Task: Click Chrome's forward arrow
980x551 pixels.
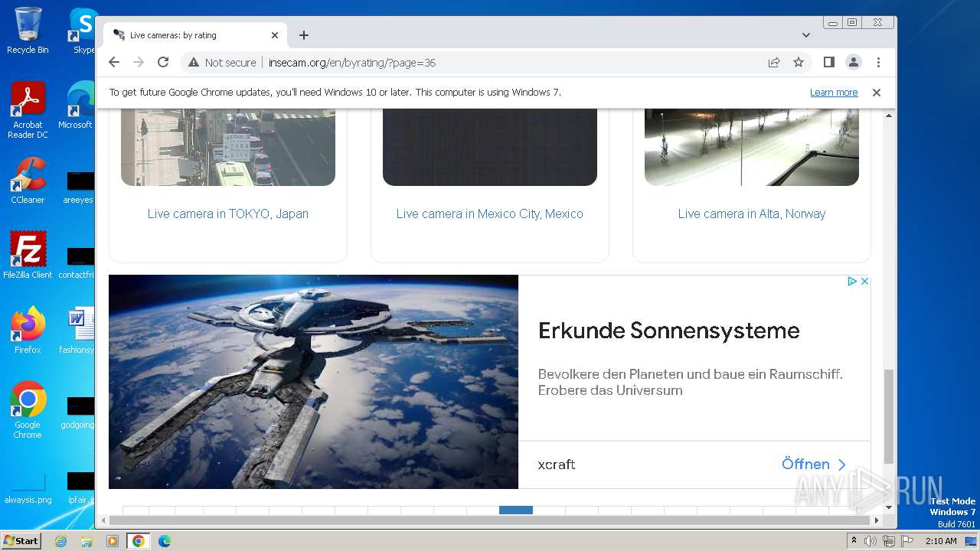Action: point(139,62)
